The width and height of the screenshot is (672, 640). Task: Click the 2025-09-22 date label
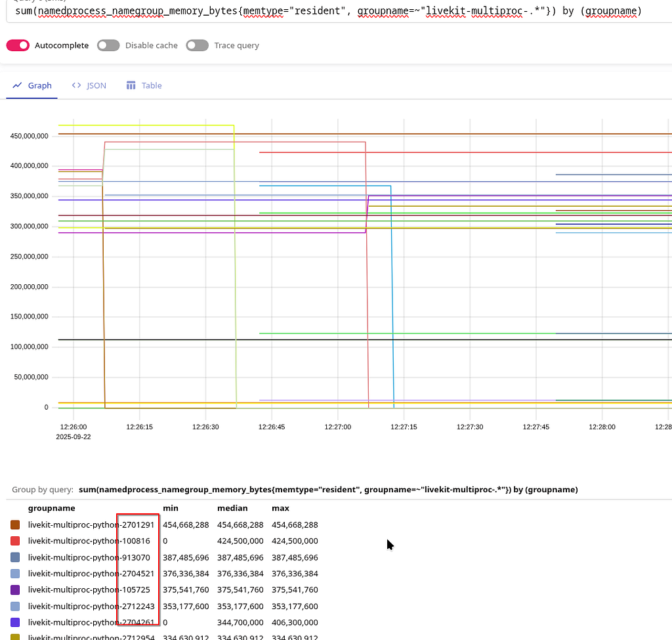point(73,437)
